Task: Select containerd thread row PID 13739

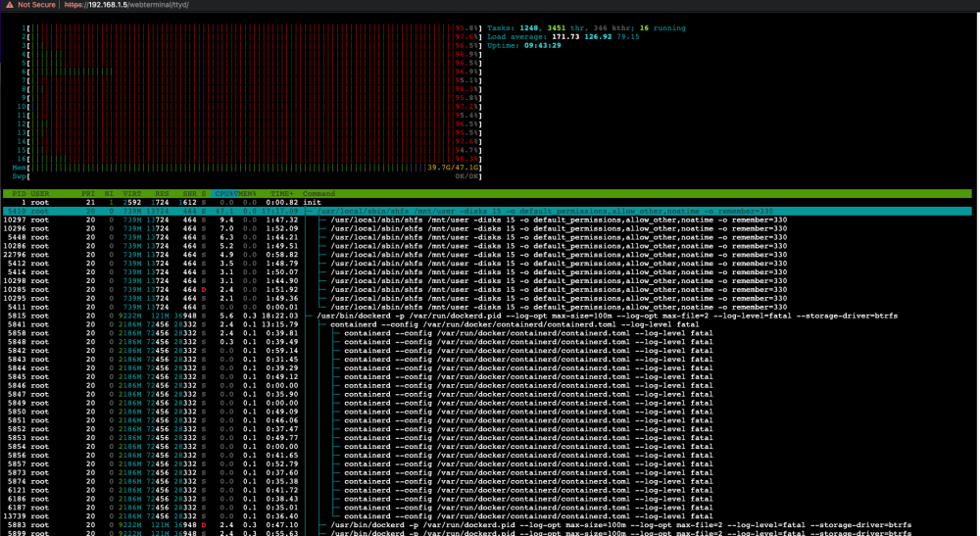Action: (487, 517)
